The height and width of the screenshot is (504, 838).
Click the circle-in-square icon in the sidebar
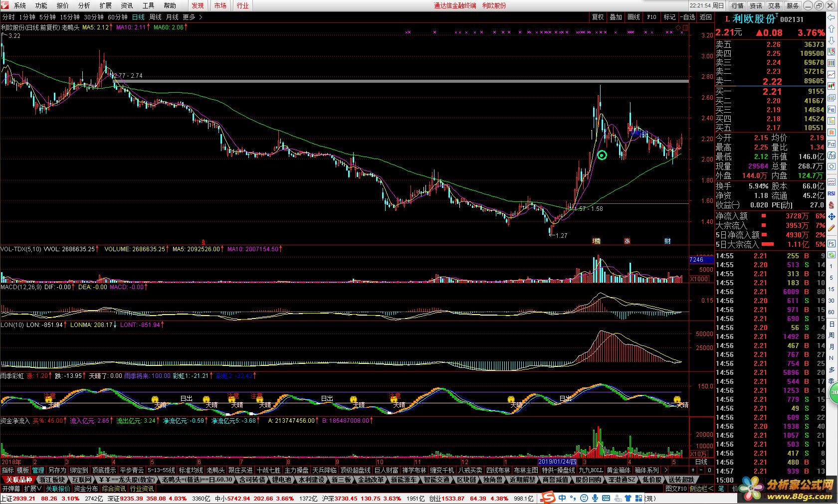coord(832,167)
